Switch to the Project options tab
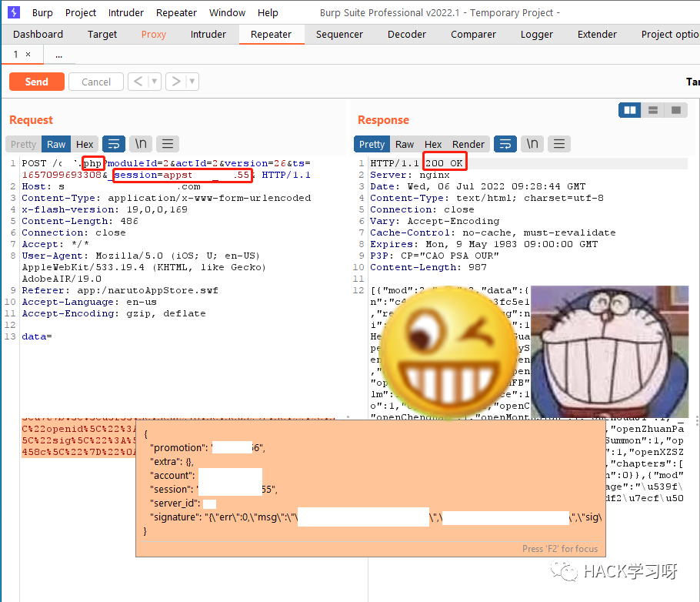The image size is (700, 602). coord(670,35)
